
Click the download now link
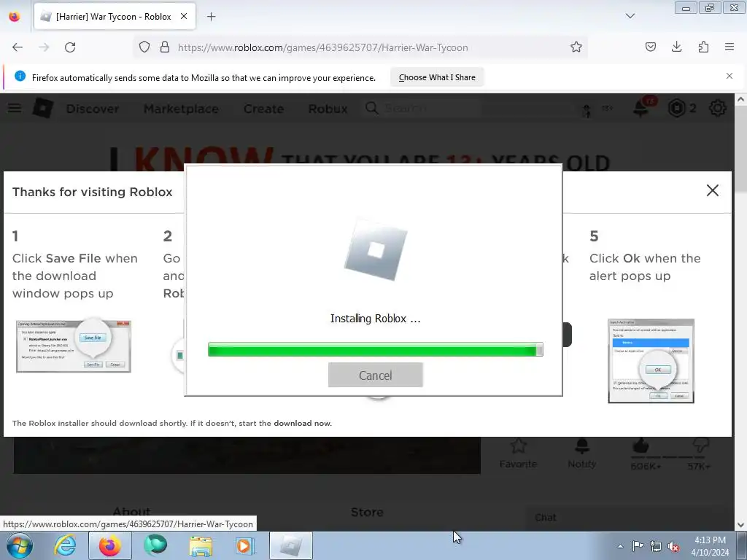(301, 424)
